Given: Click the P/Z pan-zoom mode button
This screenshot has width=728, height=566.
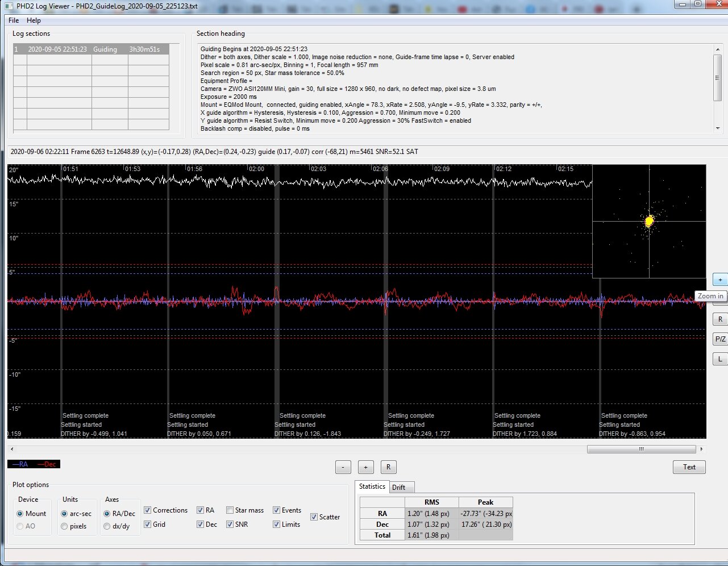Looking at the screenshot, I should coord(720,339).
